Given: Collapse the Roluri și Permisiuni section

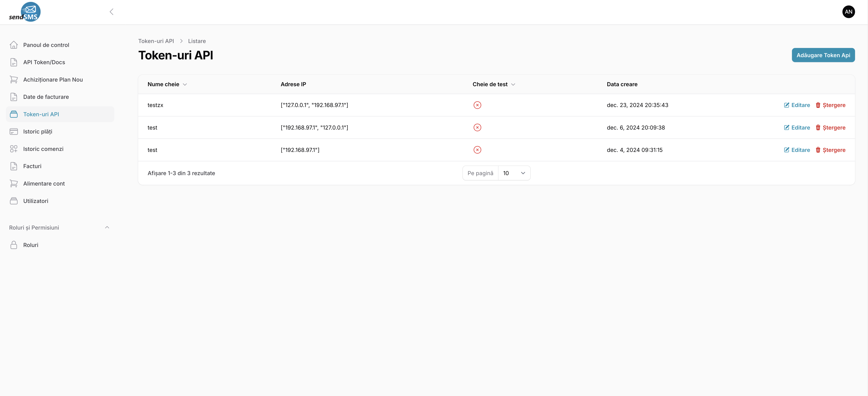Looking at the screenshot, I should click(x=107, y=227).
